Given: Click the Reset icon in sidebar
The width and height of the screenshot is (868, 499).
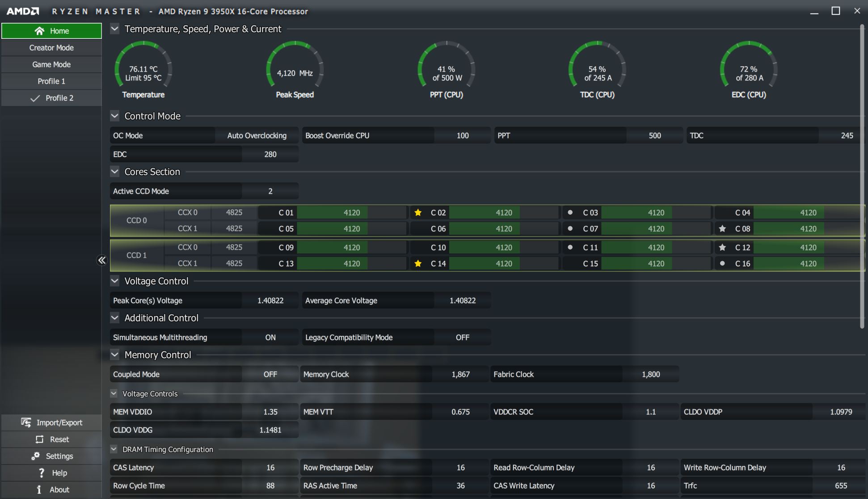Looking at the screenshot, I should pyautogui.click(x=39, y=440).
